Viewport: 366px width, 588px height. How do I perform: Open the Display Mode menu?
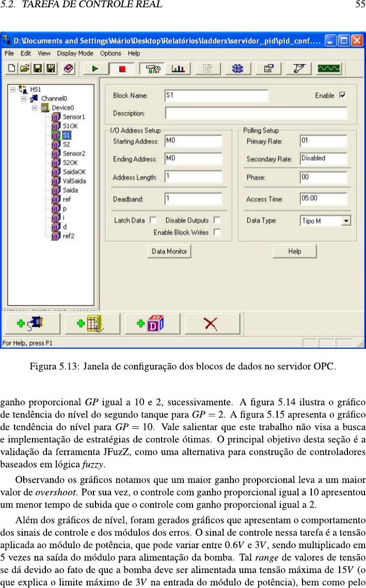[75, 53]
